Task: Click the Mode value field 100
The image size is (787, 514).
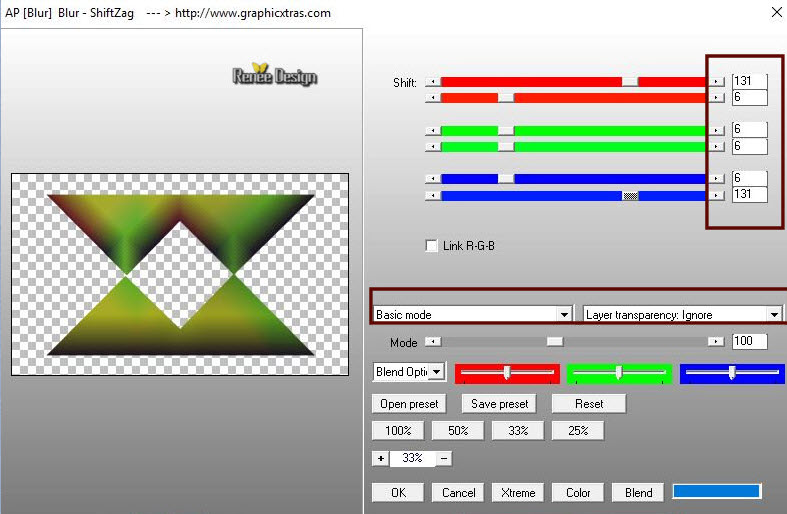Action: coord(749,341)
